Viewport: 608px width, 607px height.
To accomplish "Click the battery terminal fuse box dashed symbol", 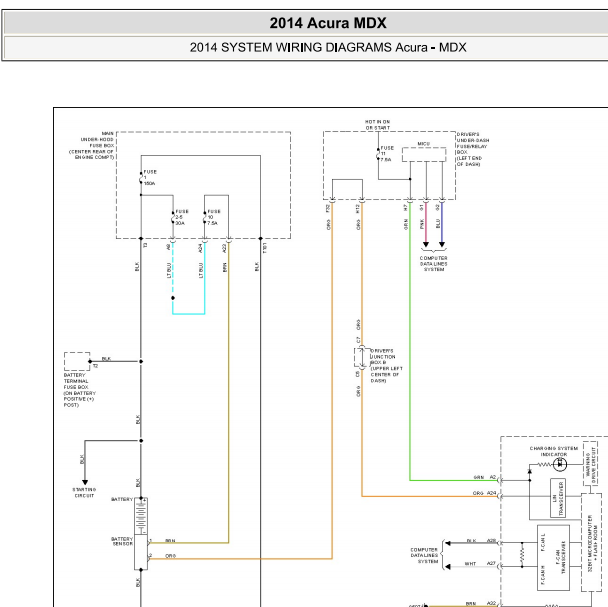I will point(77,361).
